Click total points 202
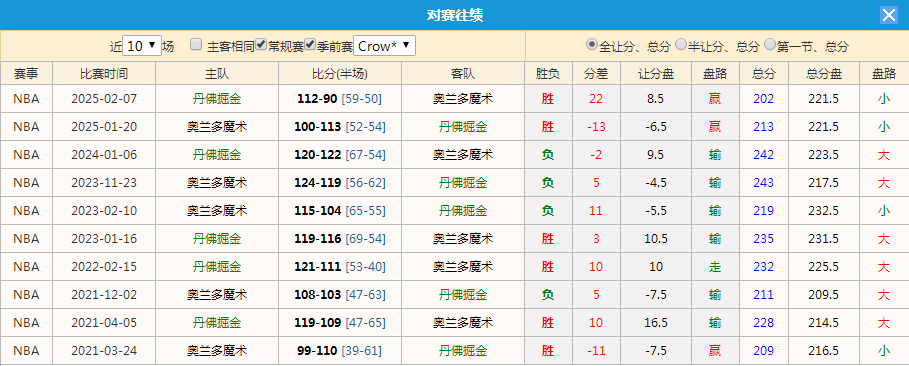Image resolution: width=909 pixels, height=366 pixels. pyautogui.click(x=763, y=99)
